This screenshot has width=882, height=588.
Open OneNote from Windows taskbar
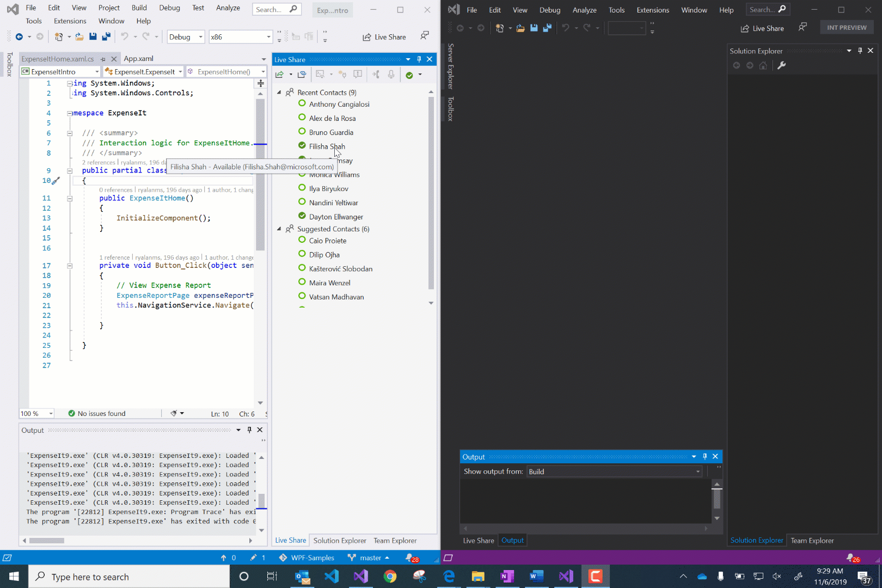[x=507, y=576]
